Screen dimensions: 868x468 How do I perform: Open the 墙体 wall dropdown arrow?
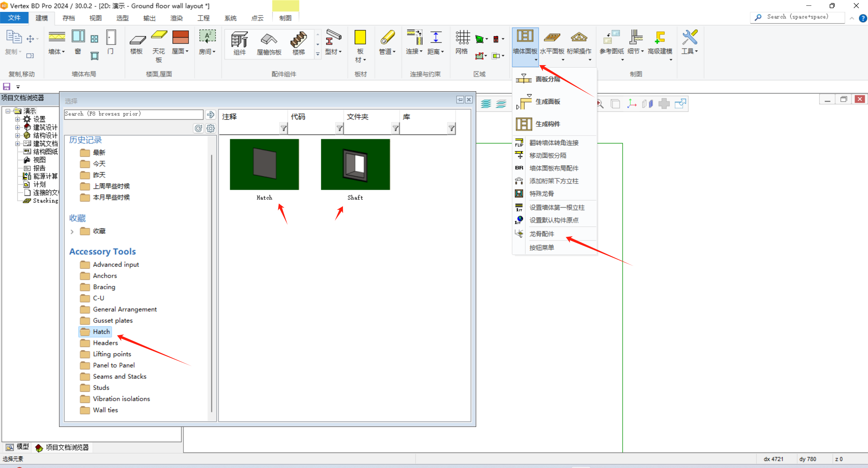click(x=63, y=52)
